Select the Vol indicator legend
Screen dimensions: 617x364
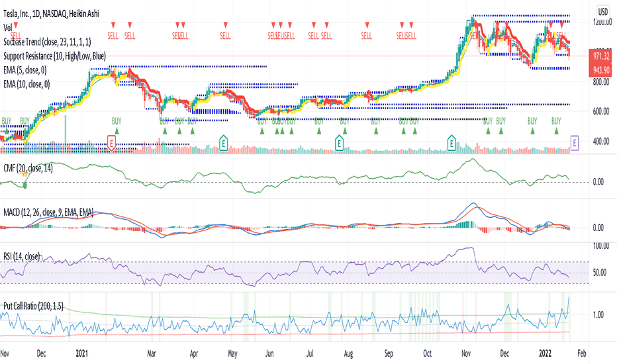pos(7,28)
